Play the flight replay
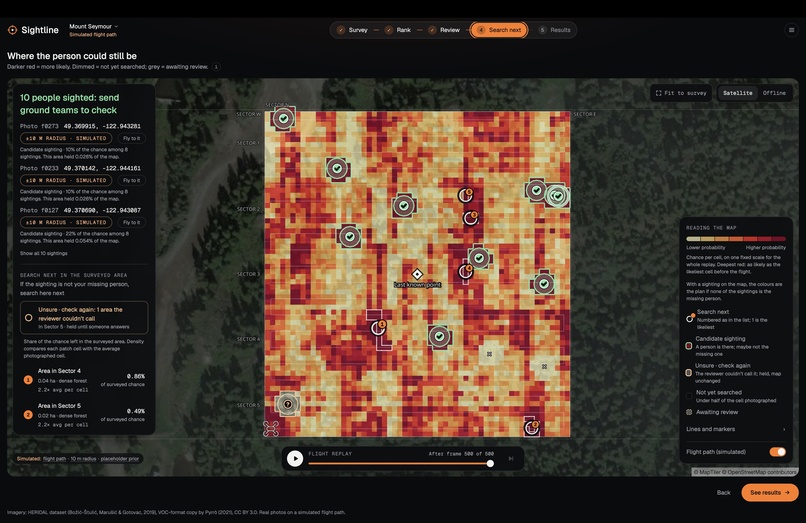The height and width of the screenshot is (523, 806). 295,458
